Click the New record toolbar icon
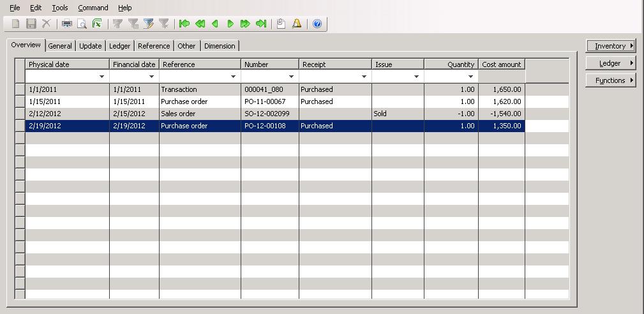 click(15, 24)
